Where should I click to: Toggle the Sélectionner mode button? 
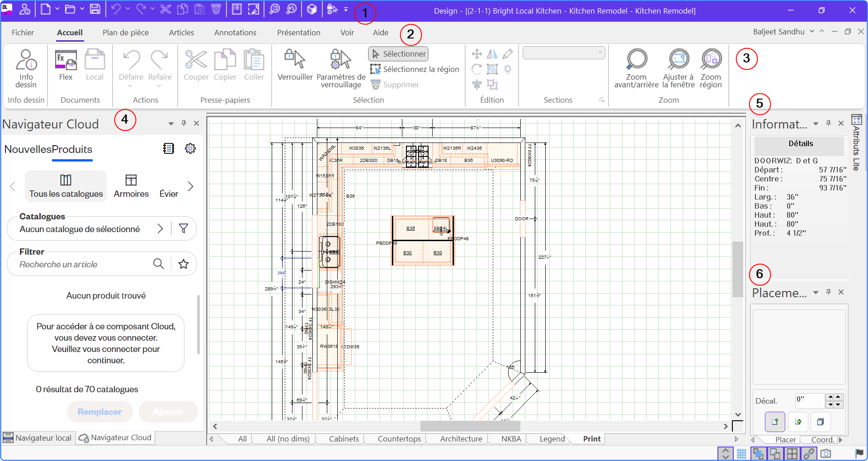point(398,54)
